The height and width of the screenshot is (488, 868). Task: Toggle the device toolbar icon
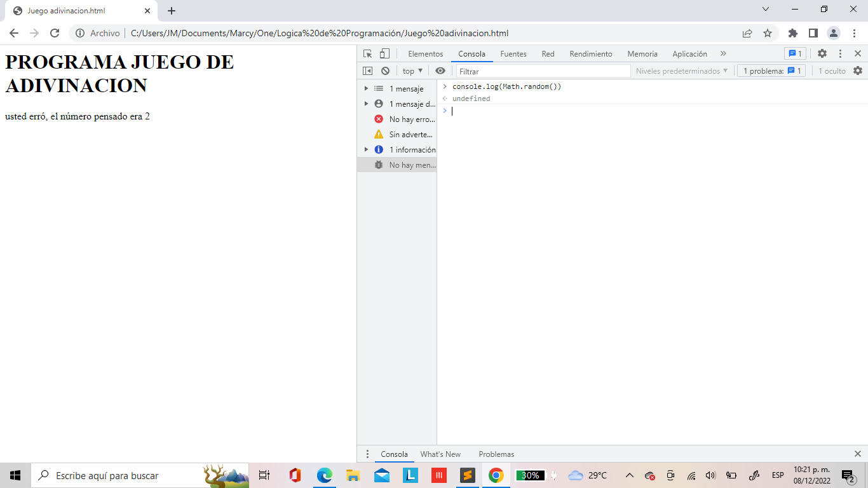tap(384, 54)
